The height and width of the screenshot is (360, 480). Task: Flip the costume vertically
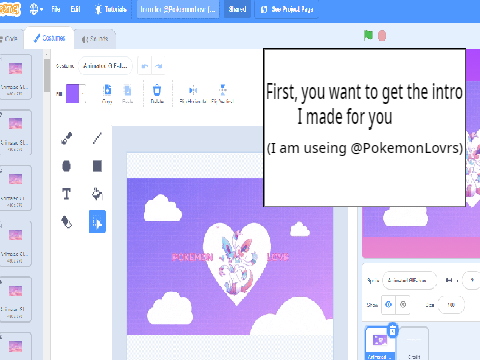pyautogui.click(x=223, y=94)
